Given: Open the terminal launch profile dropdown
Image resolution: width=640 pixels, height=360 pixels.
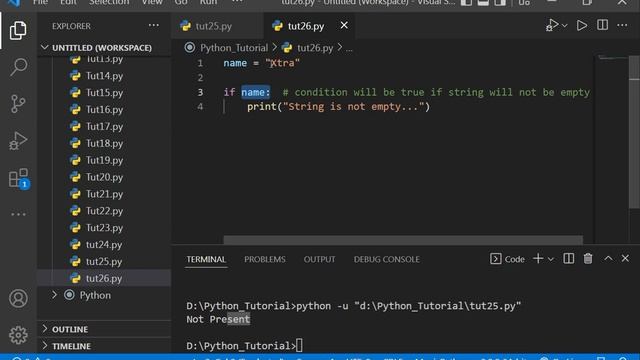Looking at the screenshot, I should click(551, 259).
